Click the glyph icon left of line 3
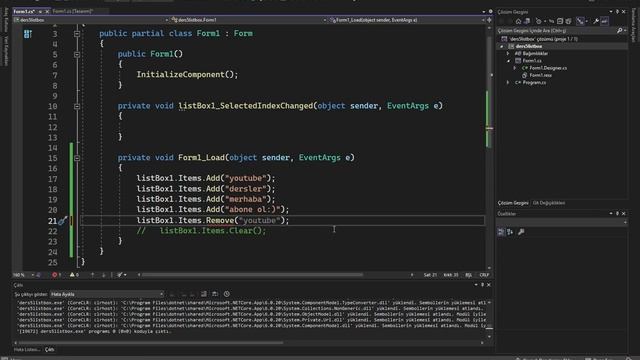This screenshot has height=360, width=640. (x=28, y=34)
